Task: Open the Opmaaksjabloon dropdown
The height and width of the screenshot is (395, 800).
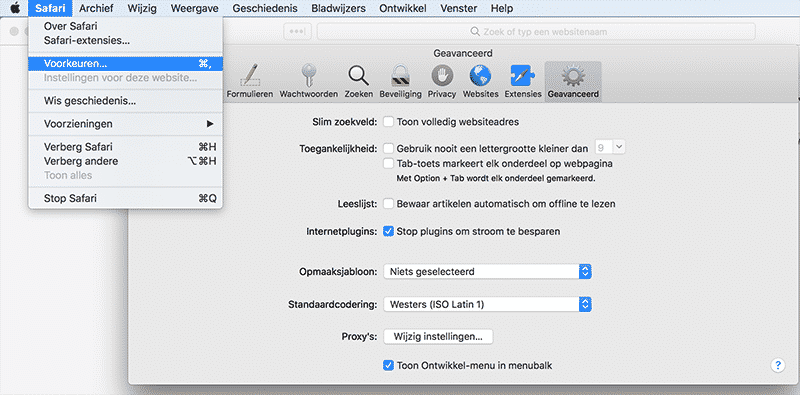Action: pos(487,271)
